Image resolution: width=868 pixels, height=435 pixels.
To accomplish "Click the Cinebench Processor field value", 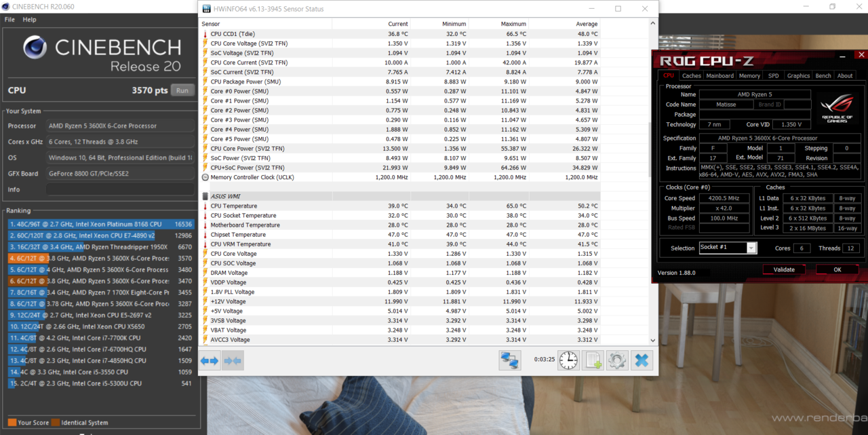I will 120,126.
